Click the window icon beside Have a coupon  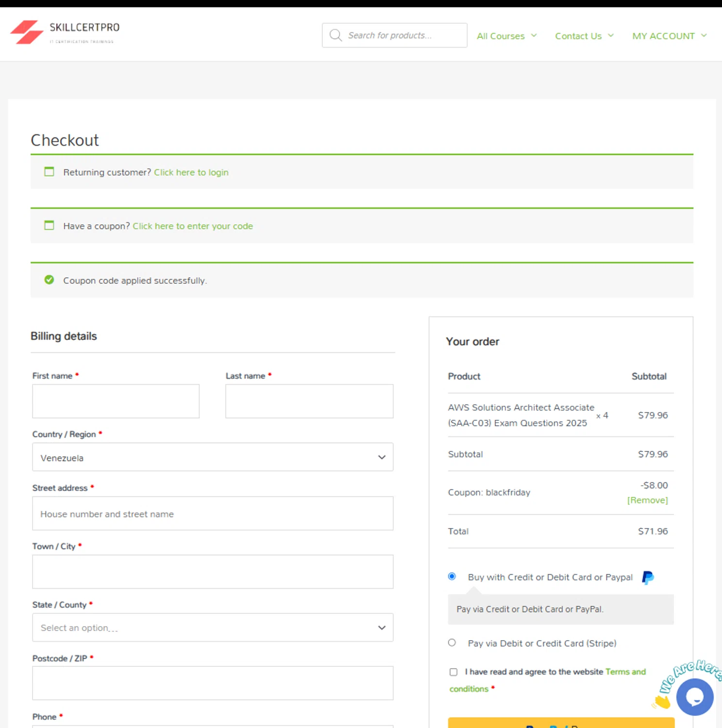coord(49,225)
